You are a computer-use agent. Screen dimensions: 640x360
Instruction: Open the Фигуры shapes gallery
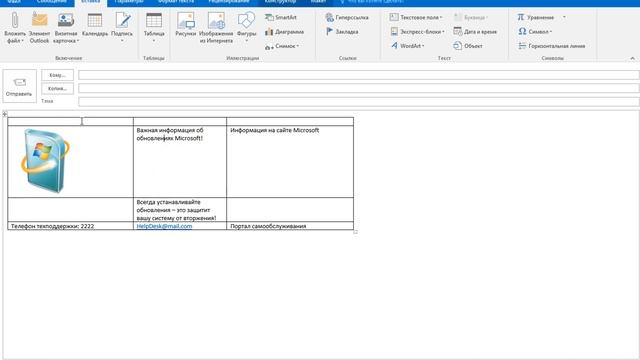[247, 28]
